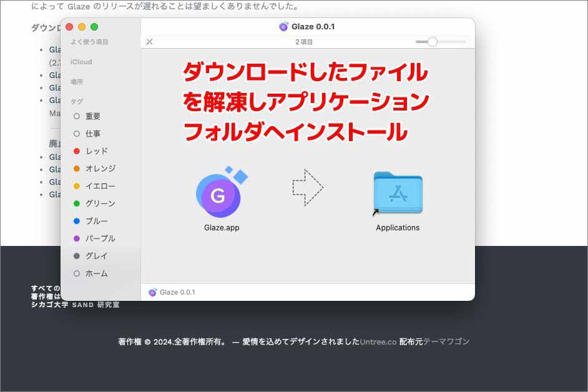588x392 pixels.
Task: Adjust the icon size slider
Action: pyautogui.click(x=432, y=42)
